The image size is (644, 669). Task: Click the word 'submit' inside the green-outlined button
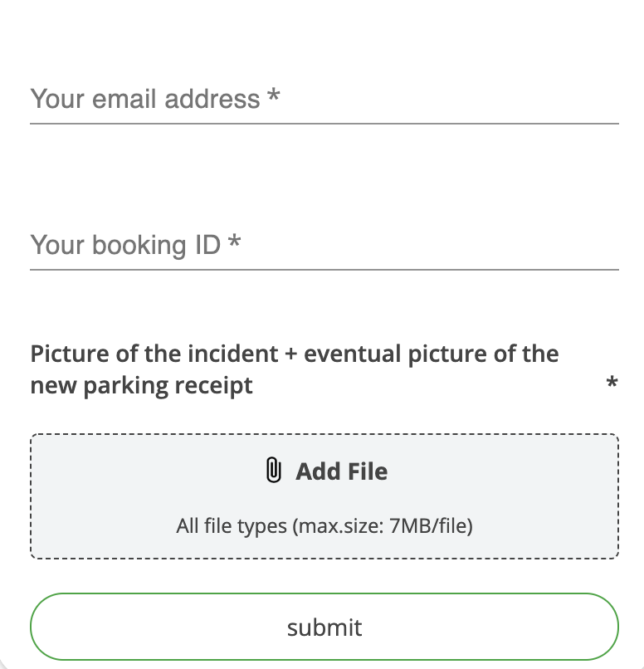324,627
